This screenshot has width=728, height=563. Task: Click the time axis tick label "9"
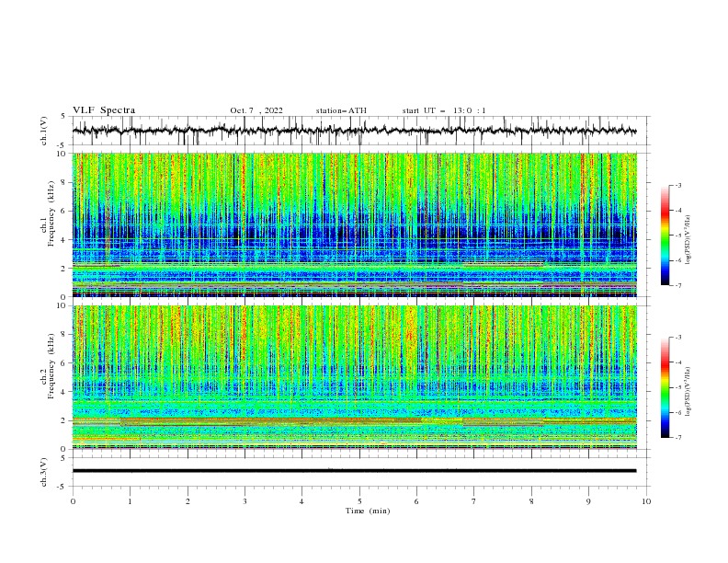(588, 501)
